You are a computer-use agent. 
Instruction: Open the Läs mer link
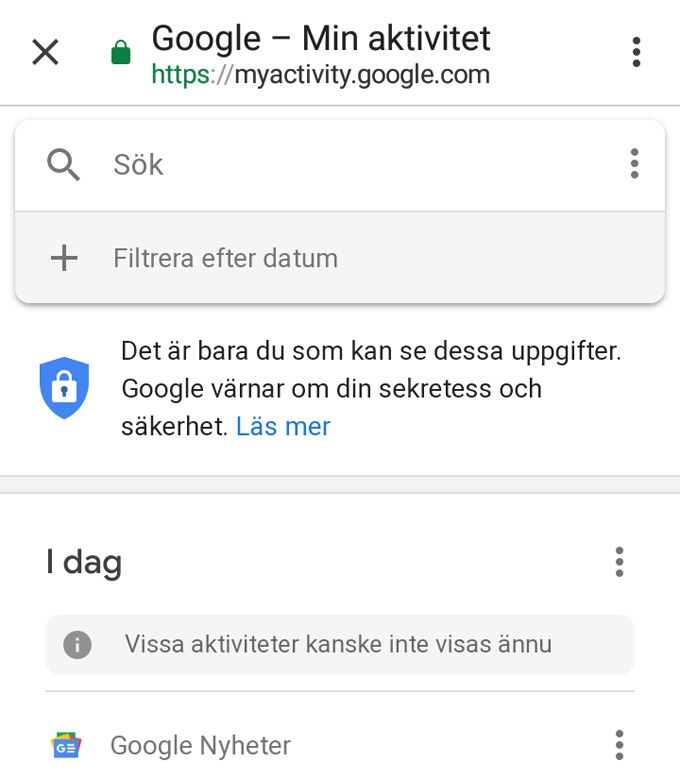click(283, 426)
